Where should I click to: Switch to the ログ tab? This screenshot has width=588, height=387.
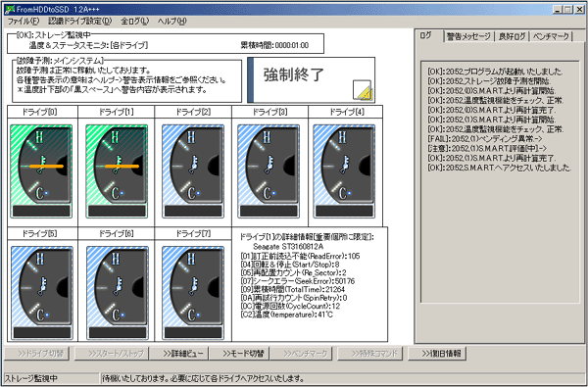click(426, 35)
